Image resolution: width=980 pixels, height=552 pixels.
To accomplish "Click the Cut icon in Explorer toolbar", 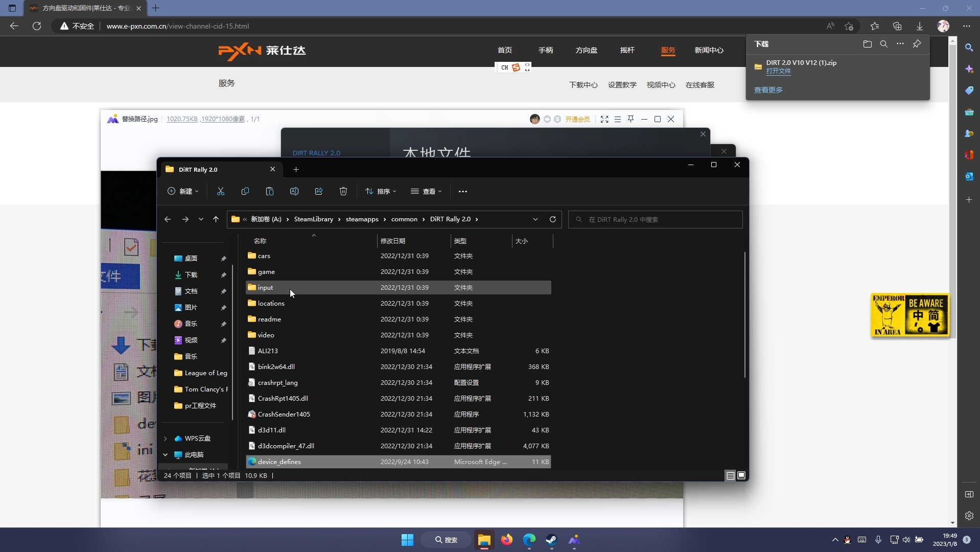I will pyautogui.click(x=221, y=191).
